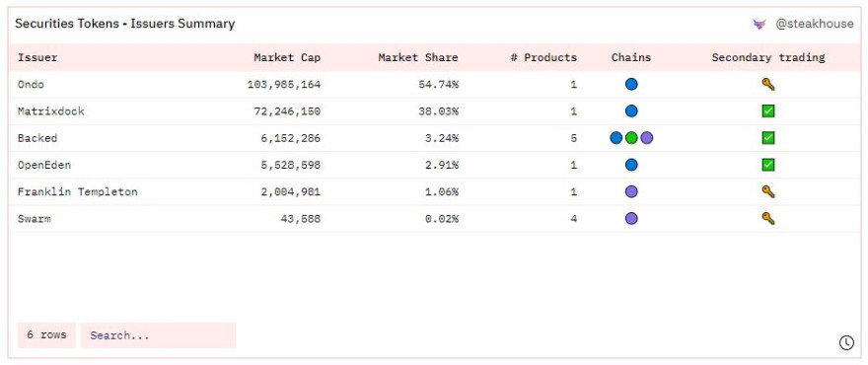Click the key icon in Ondo row
Screen dimensions: 868x365
[x=767, y=84]
